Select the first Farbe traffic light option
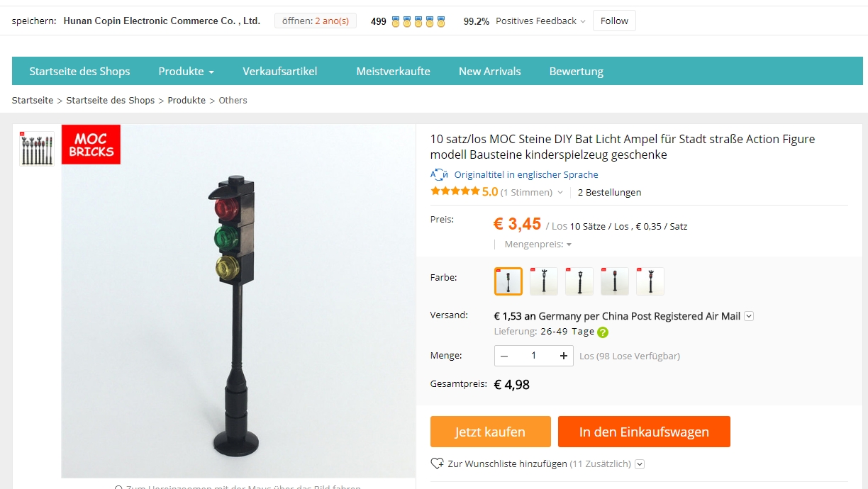The width and height of the screenshot is (868, 489). 508,281
